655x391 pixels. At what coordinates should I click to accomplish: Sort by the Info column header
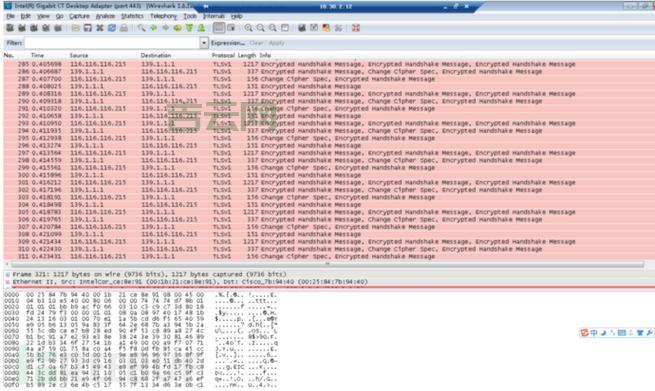click(265, 55)
